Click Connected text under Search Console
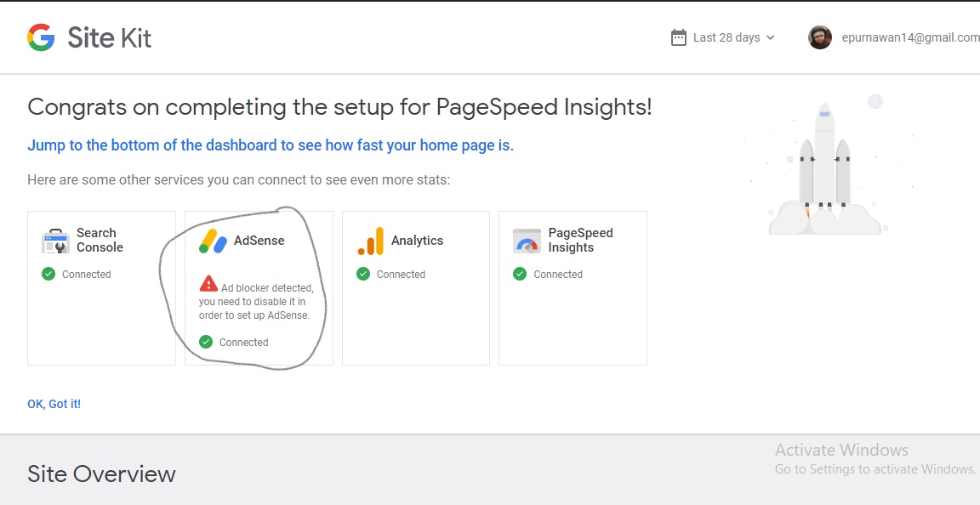 (86, 275)
